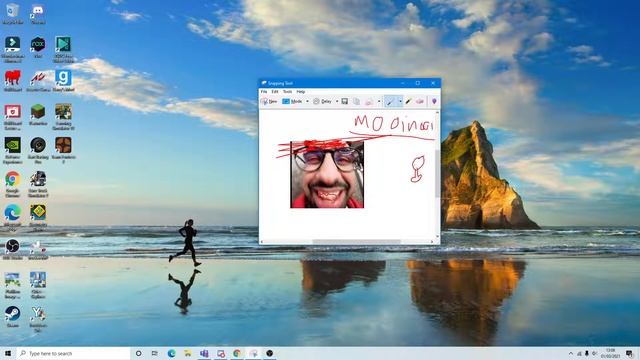Image resolution: width=640 pixels, height=360 pixels.
Task: Open the Windows Start menu
Action: click(x=8, y=353)
